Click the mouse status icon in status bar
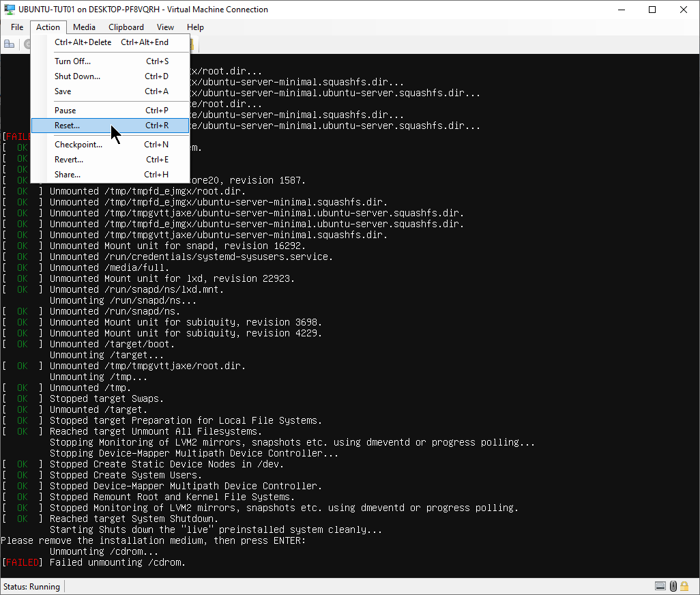The width and height of the screenshot is (700, 595). point(673,586)
